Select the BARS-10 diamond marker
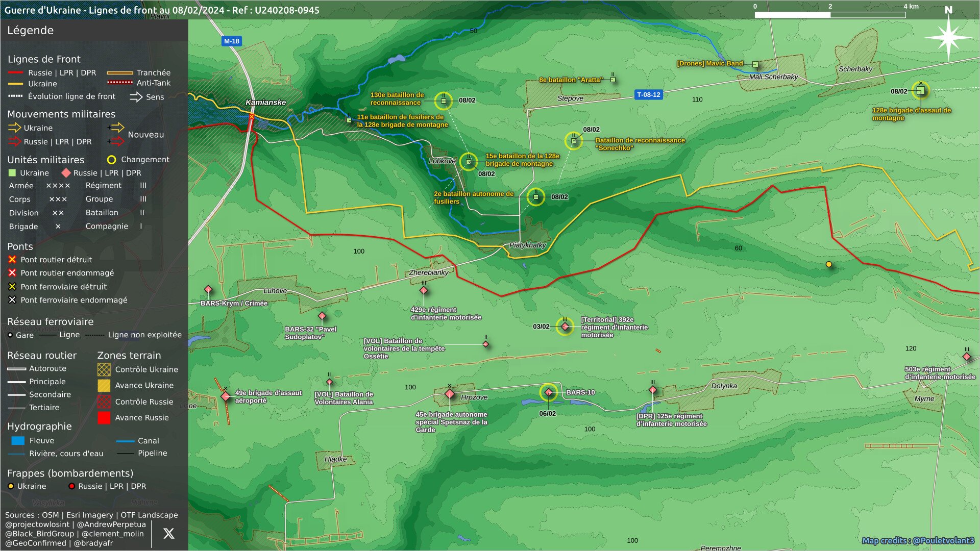 pos(548,392)
